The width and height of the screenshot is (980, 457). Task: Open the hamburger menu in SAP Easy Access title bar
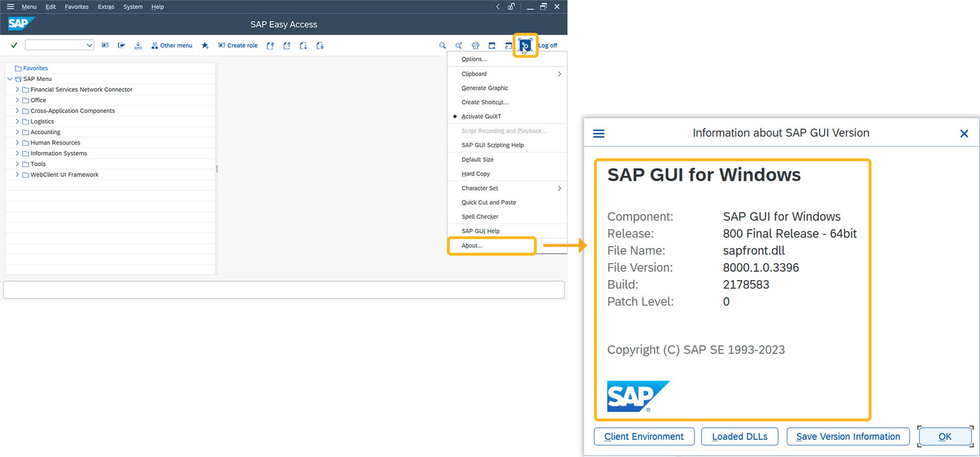tap(10, 7)
